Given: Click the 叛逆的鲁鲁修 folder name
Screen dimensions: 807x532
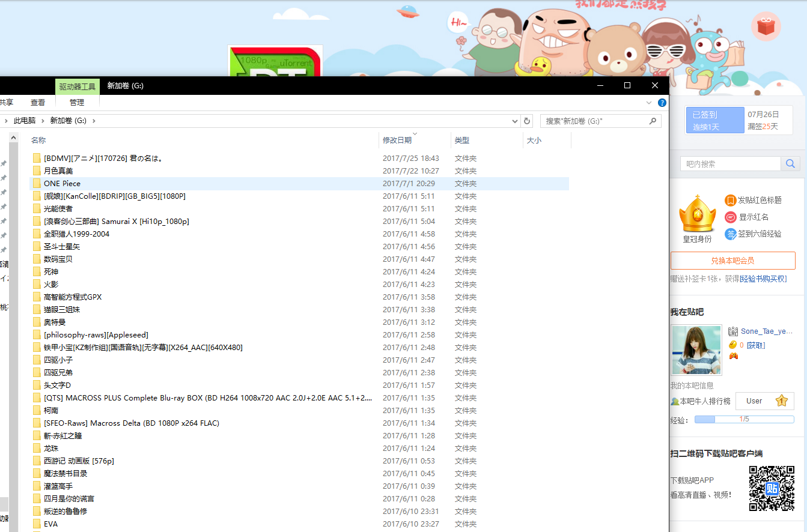Looking at the screenshot, I should click(x=65, y=512).
